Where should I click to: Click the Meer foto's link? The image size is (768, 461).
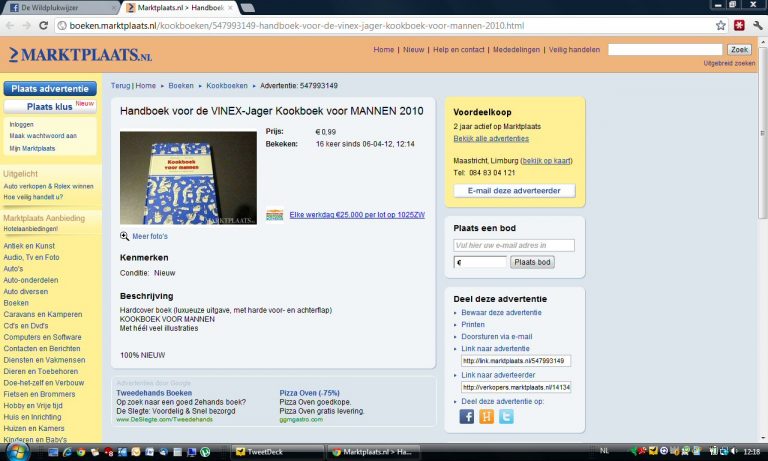coord(150,236)
